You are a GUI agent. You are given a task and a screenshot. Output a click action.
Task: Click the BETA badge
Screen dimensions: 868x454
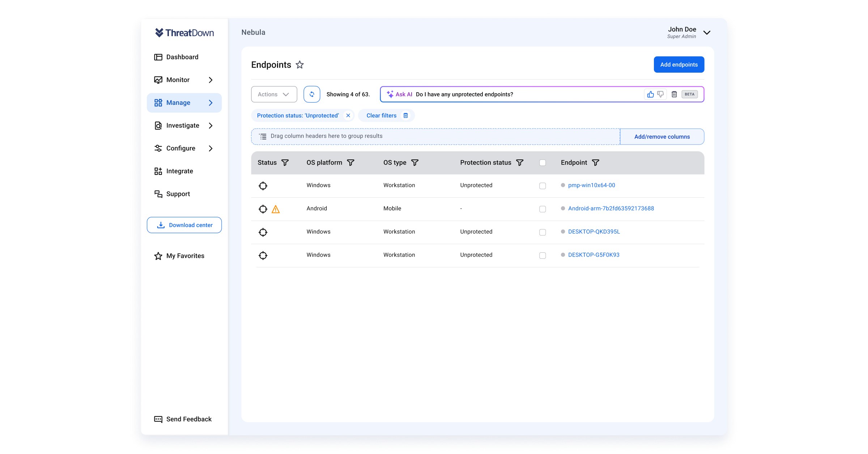pos(689,94)
